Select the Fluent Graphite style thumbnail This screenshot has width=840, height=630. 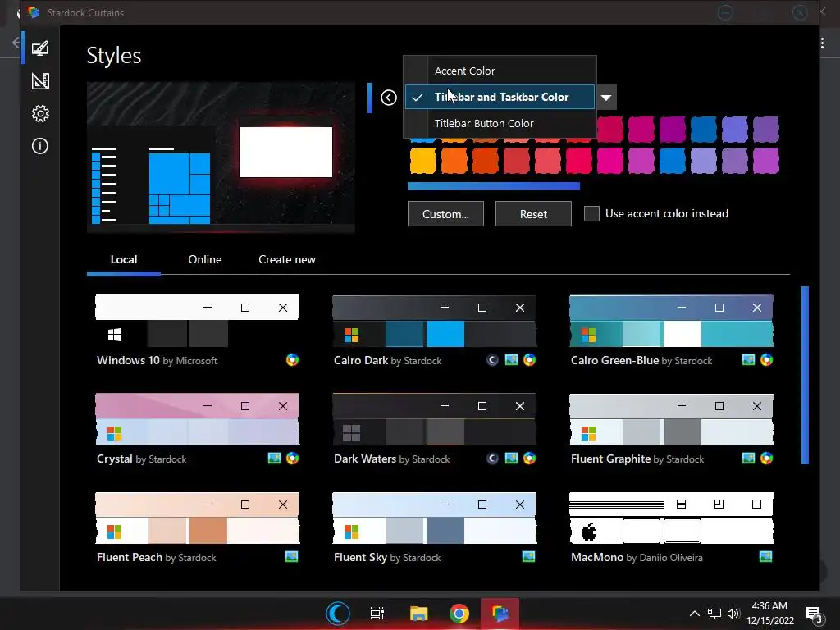671,419
